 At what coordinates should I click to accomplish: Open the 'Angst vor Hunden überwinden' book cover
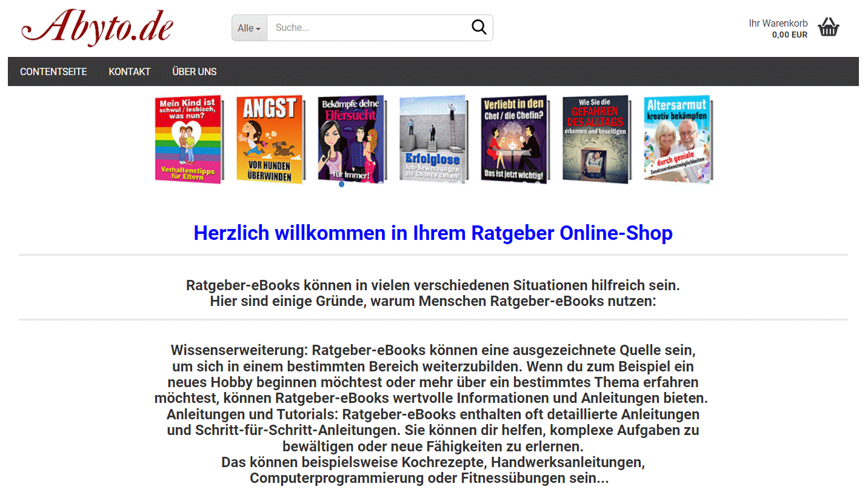coord(269,139)
